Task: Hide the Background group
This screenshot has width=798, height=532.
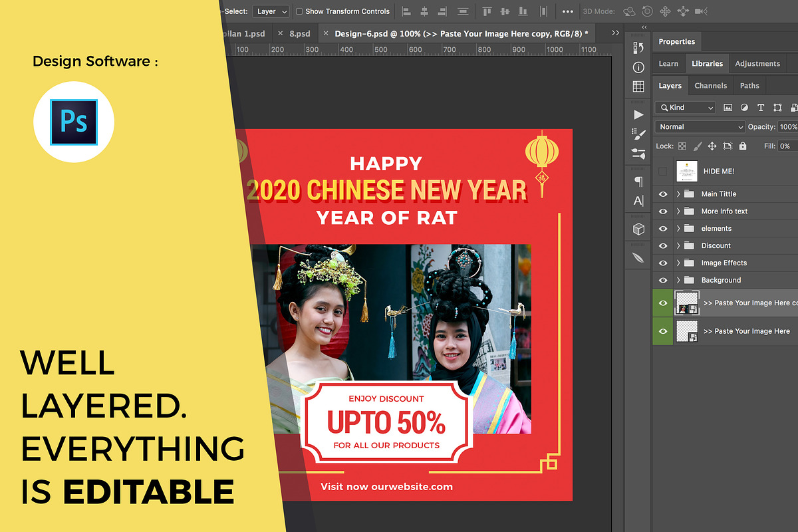Action: pos(663,281)
